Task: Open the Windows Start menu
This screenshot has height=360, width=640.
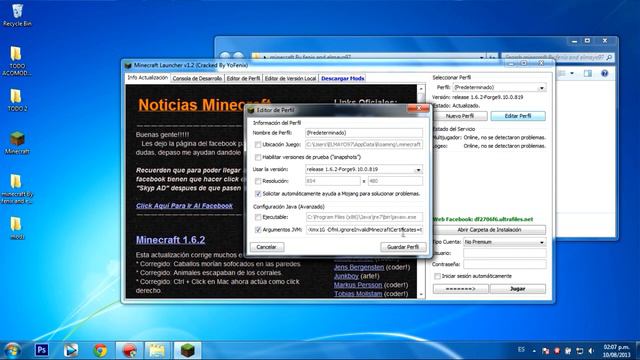Action: point(12,350)
